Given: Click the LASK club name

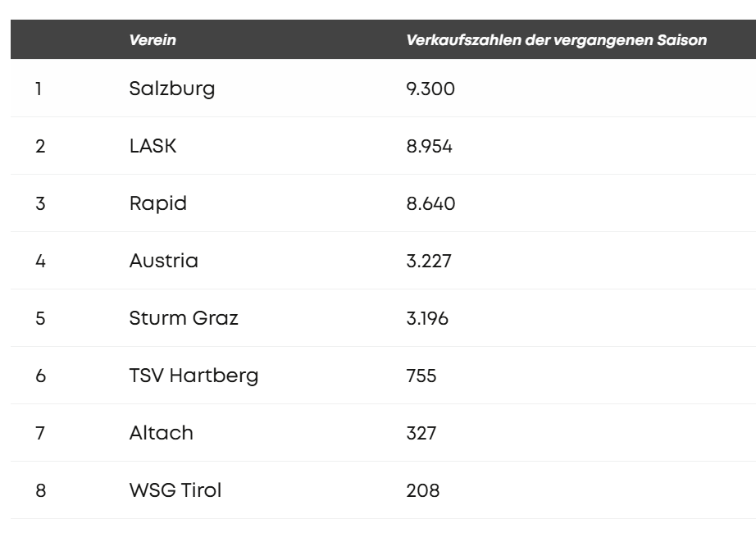Looking at the screenshot, I should coord(153,146).
